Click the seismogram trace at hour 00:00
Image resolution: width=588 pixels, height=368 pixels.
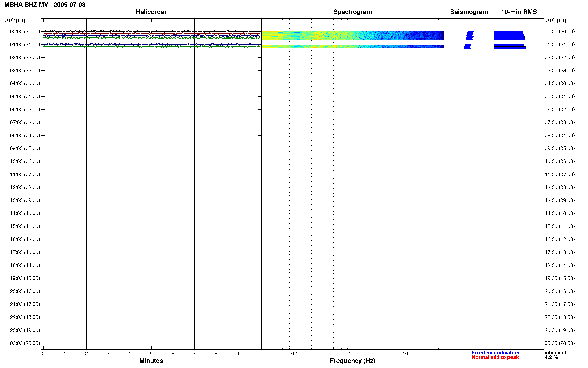(x=470, y=36)
